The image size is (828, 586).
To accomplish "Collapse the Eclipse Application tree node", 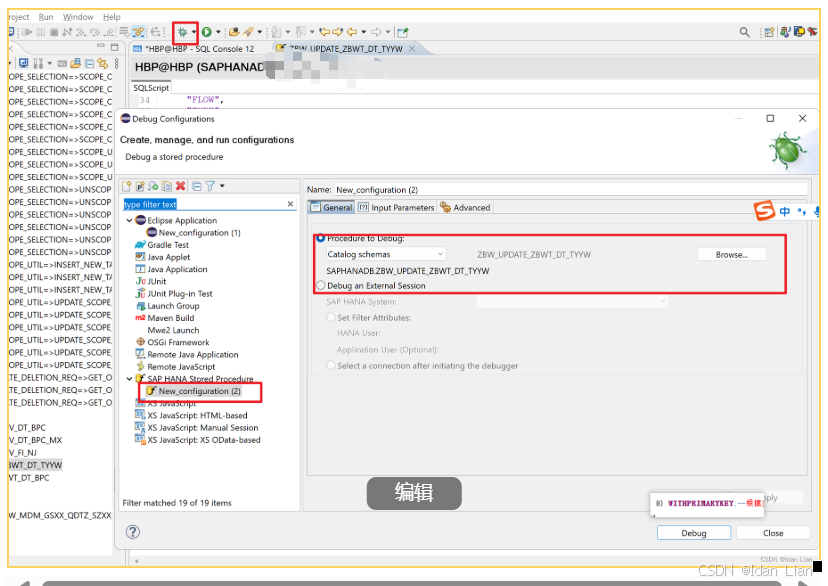I will (129, 221).
